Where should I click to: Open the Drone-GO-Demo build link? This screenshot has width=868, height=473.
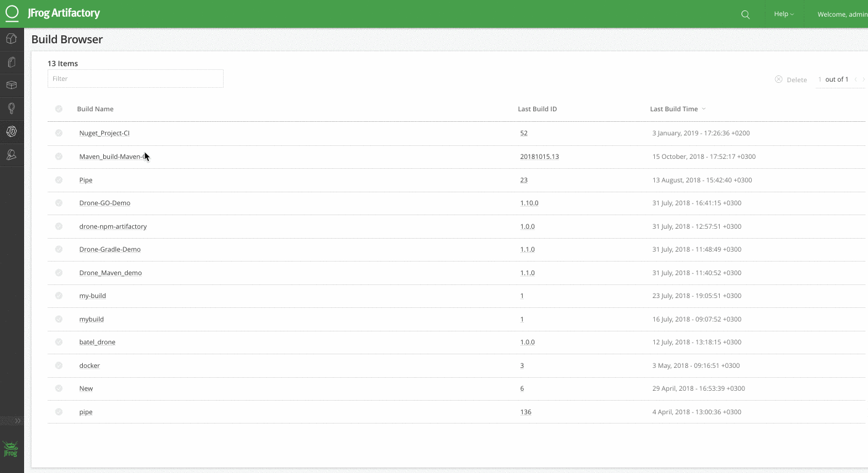click(x=104, y=203)
